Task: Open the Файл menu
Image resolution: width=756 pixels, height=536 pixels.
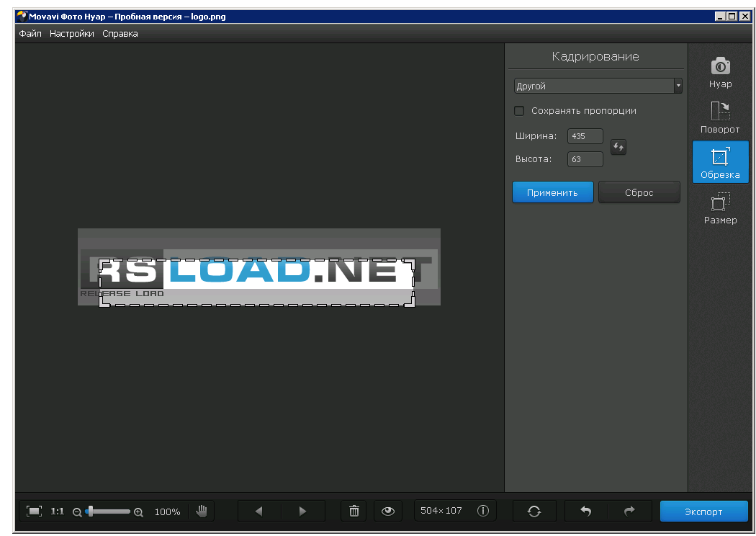Action: (x=30, y=34)
